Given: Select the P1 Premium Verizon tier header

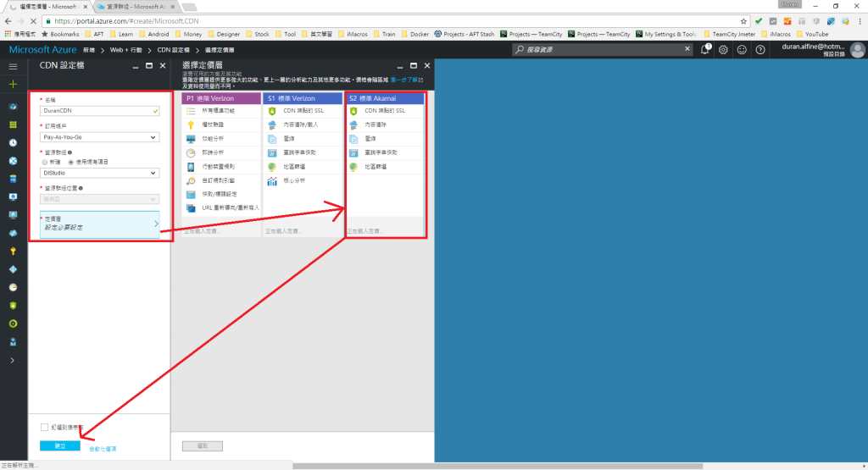Looking at the screenshot, I should [221, 98].
